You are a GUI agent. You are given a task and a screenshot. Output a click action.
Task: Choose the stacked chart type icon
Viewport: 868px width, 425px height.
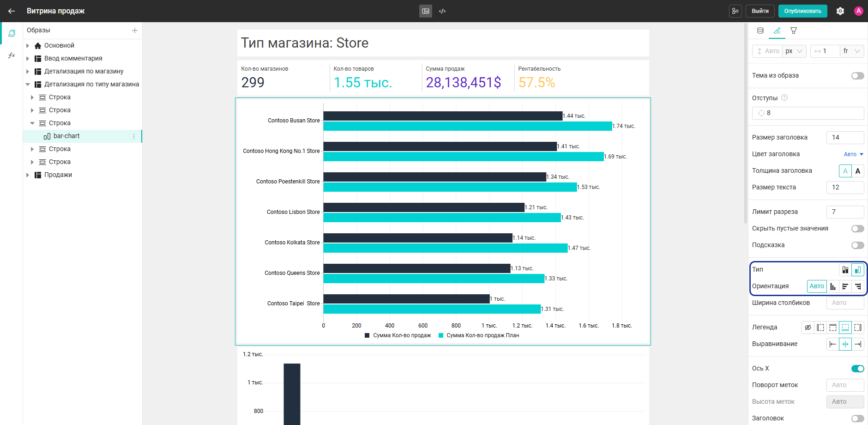click(845, 270)
